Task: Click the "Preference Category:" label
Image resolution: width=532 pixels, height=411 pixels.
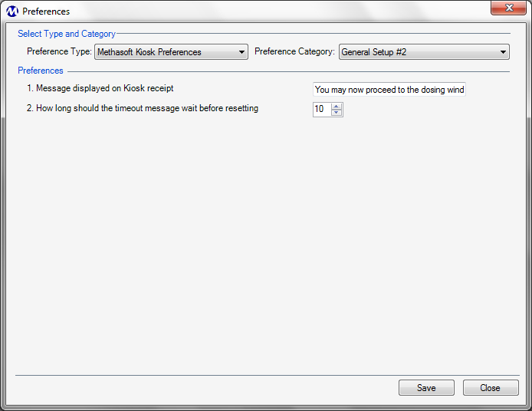Action: click(x=294, y=51)
